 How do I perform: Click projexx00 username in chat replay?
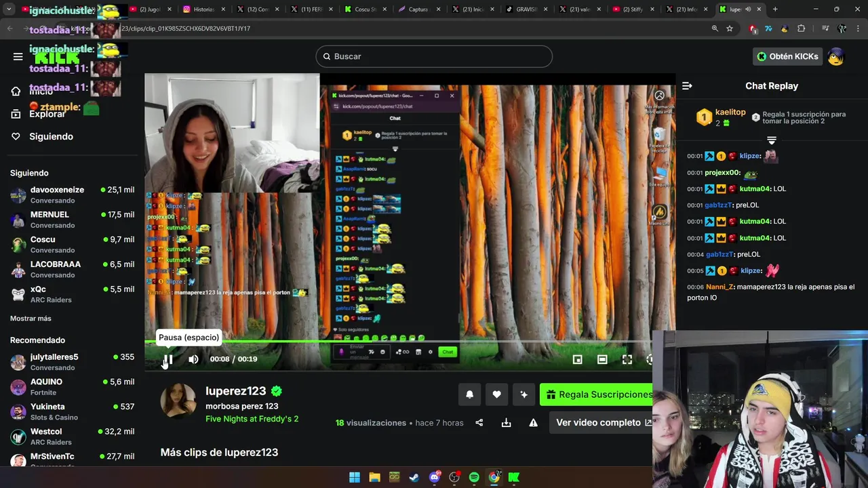722,173
